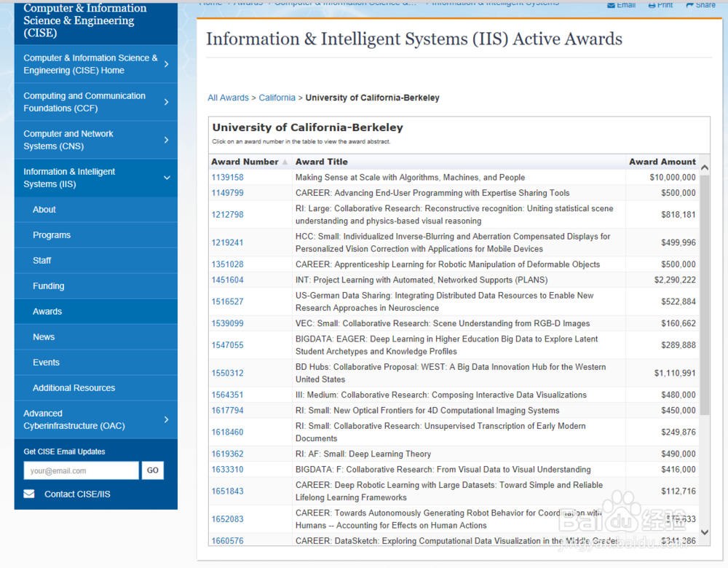Click the Award Number column header

tap(245, 162)
